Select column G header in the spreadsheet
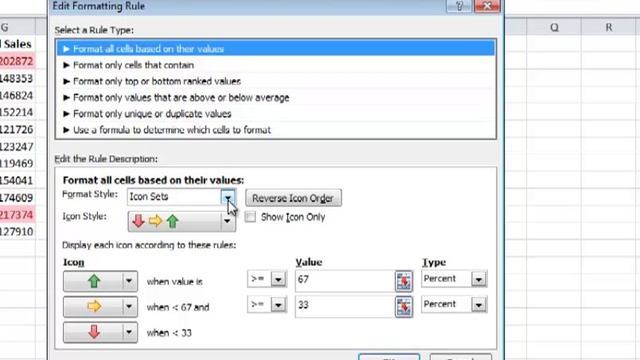The image size is (640, 360). (x=17, y=27)
